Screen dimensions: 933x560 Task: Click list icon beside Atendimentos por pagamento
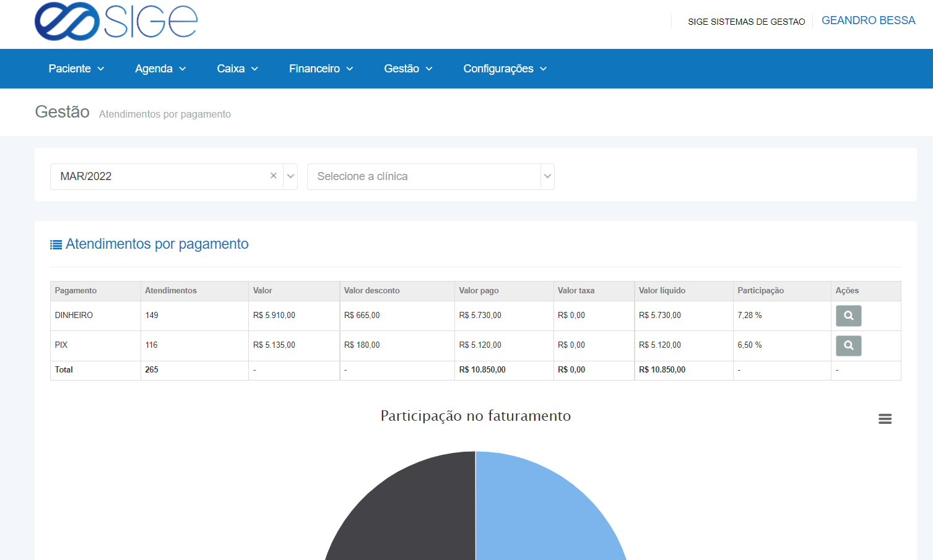56,245
